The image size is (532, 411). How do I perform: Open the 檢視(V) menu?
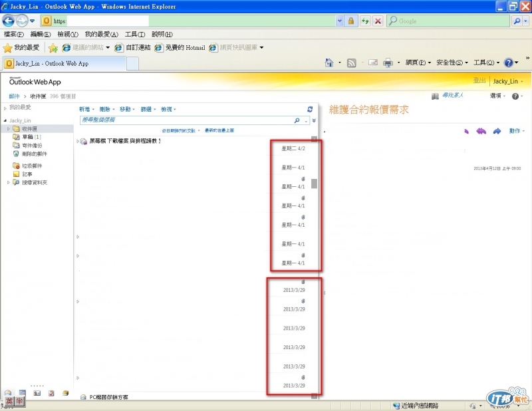click(x=68, y=35)
